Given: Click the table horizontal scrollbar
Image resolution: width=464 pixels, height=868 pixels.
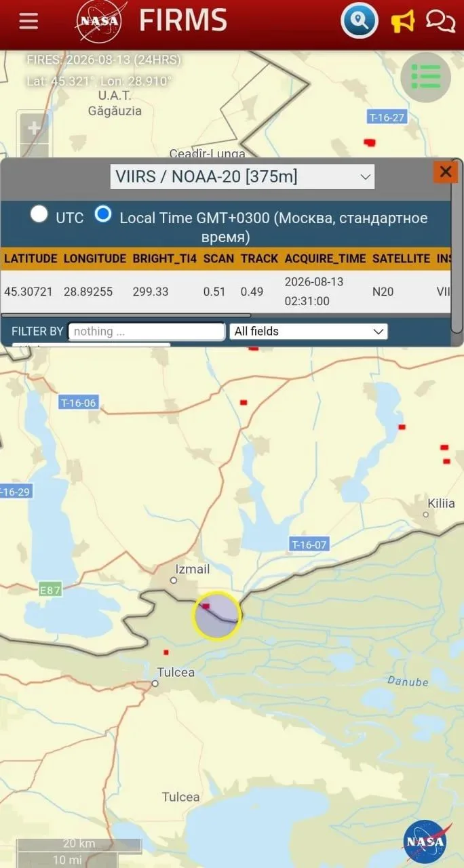Looking at the screenshot, I should 126,315.
